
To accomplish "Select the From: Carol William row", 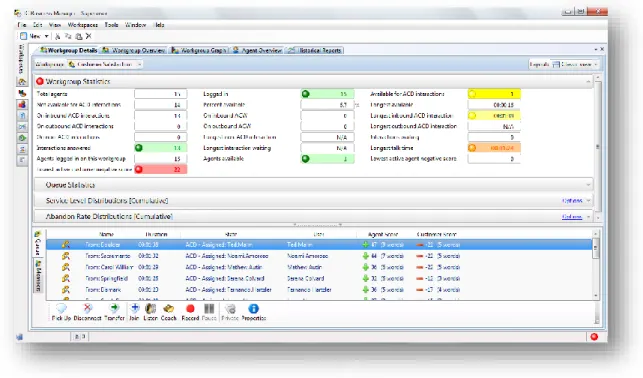I will click(319, 267).
